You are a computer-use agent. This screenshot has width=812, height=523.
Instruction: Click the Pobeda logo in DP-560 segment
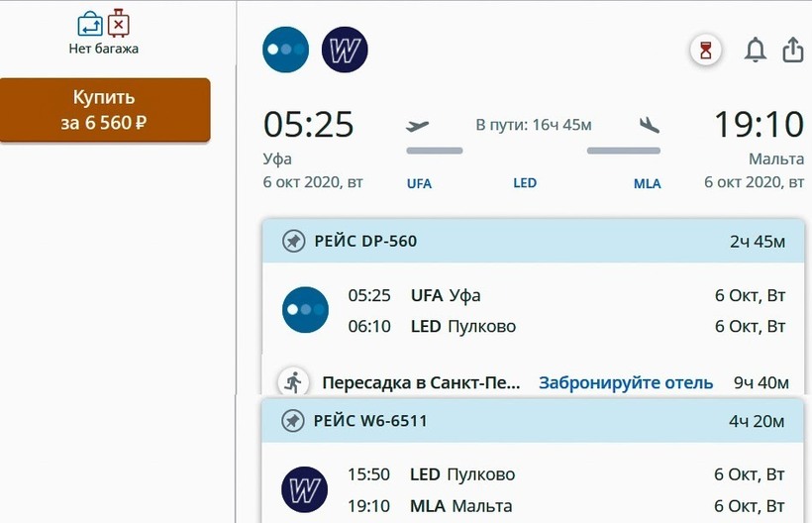[304, 310]
